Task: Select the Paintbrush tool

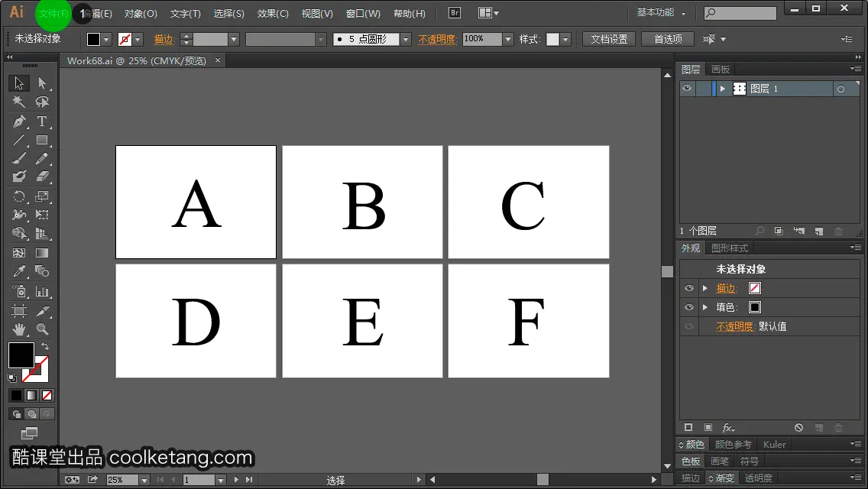Action: pyautogui.click(x=19, y=158)
